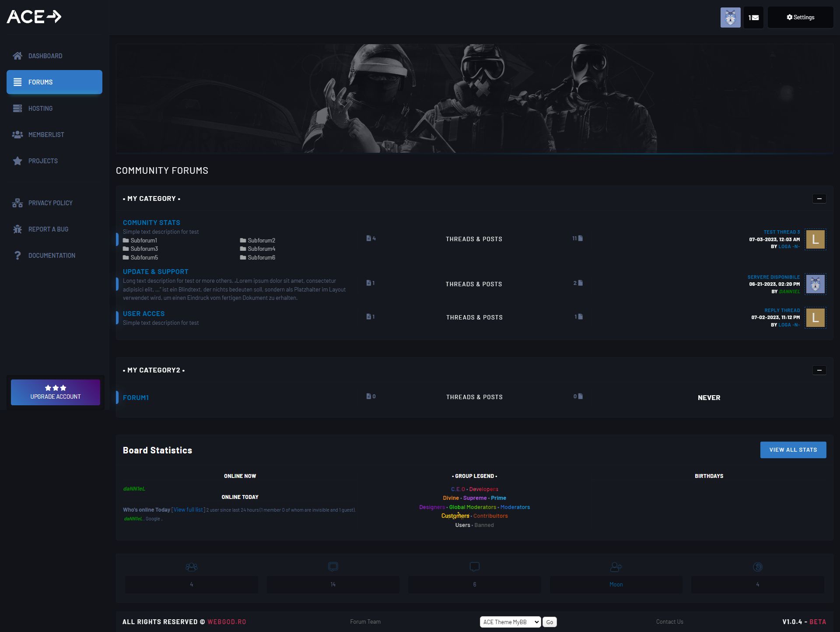
Task: Click the Report a Bug icon
Action: click(17, 229)
